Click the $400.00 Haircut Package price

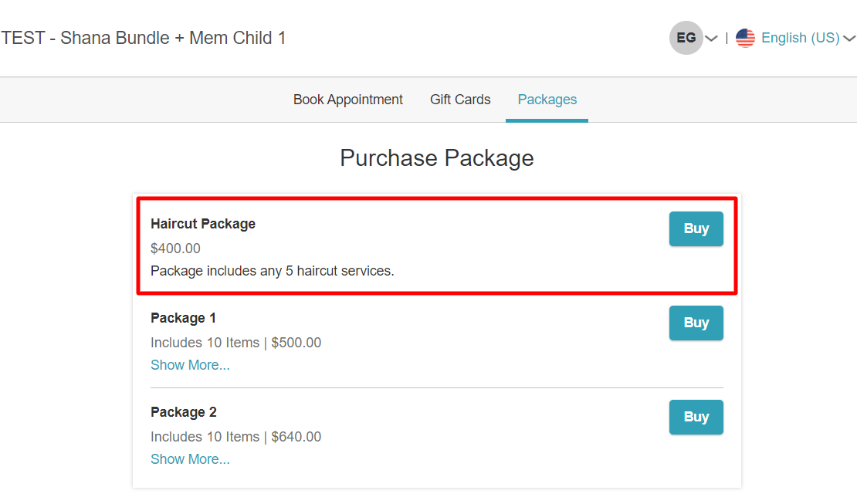click(x=175, y=249)
